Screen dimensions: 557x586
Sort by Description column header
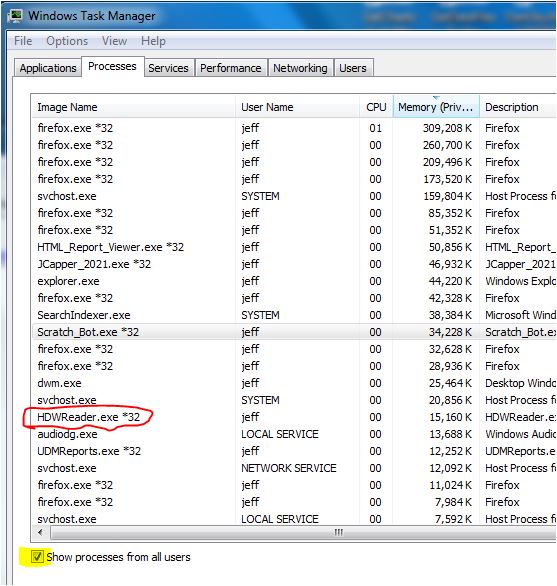pos(518,107)
